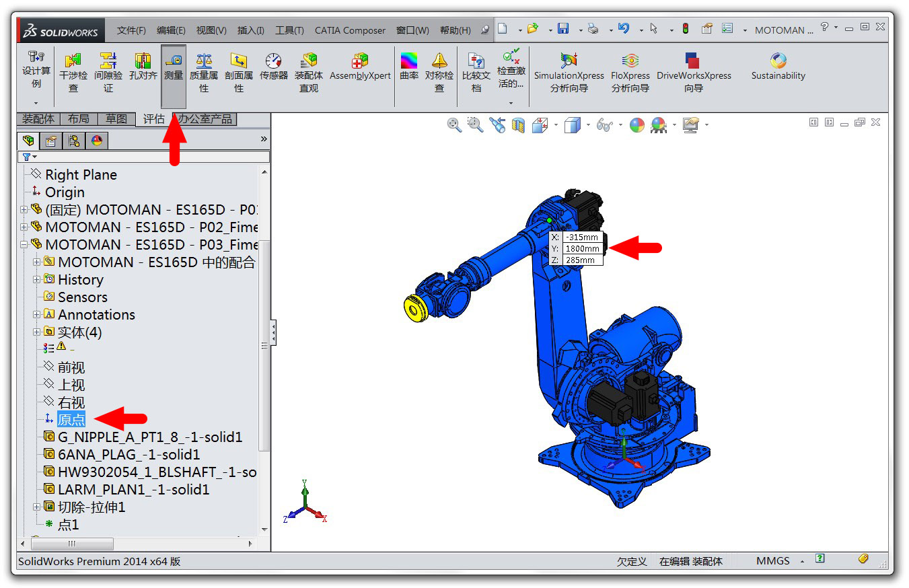This screenshot has height=588, width=909.
Task: Open the Sustainability tool
Action: [778, 67]
